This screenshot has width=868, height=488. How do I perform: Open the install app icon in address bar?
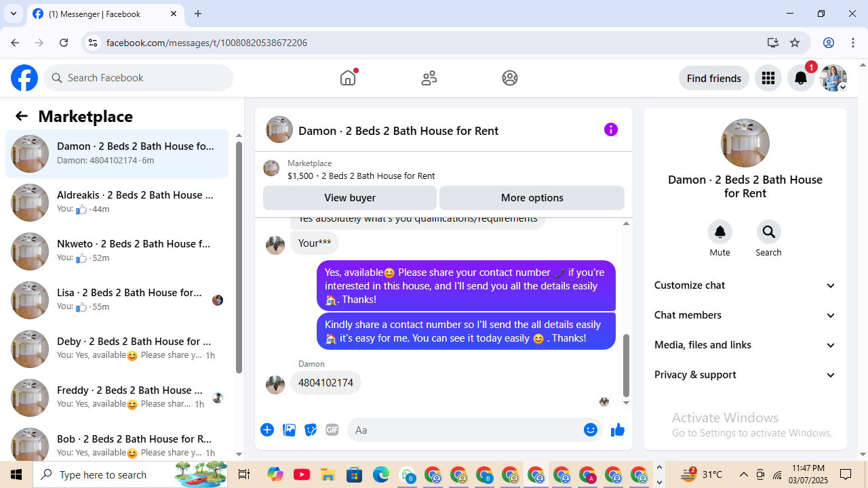(773, 43)
